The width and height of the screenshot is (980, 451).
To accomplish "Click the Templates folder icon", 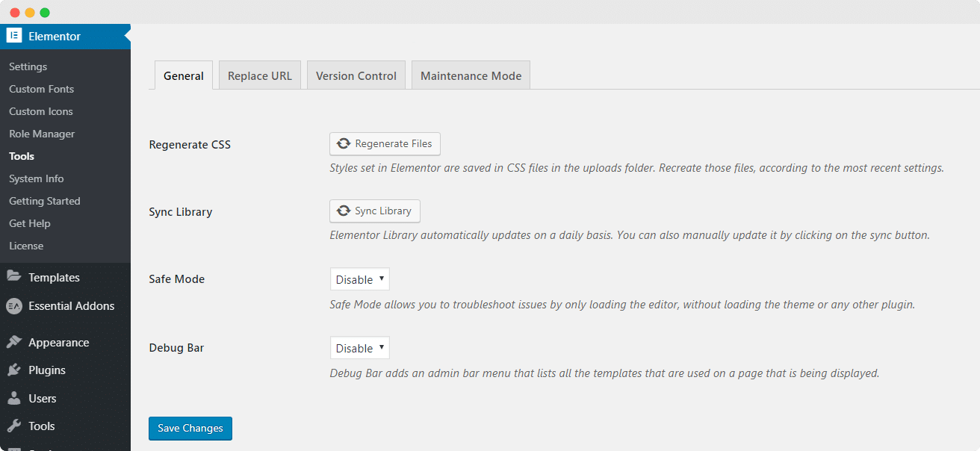I will (13, 277).
